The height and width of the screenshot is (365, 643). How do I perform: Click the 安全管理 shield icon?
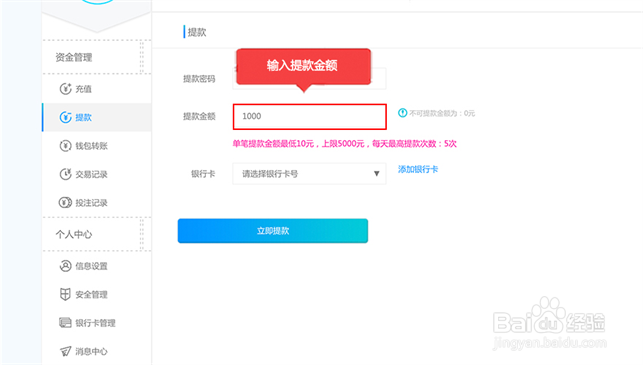coord(66,294)
